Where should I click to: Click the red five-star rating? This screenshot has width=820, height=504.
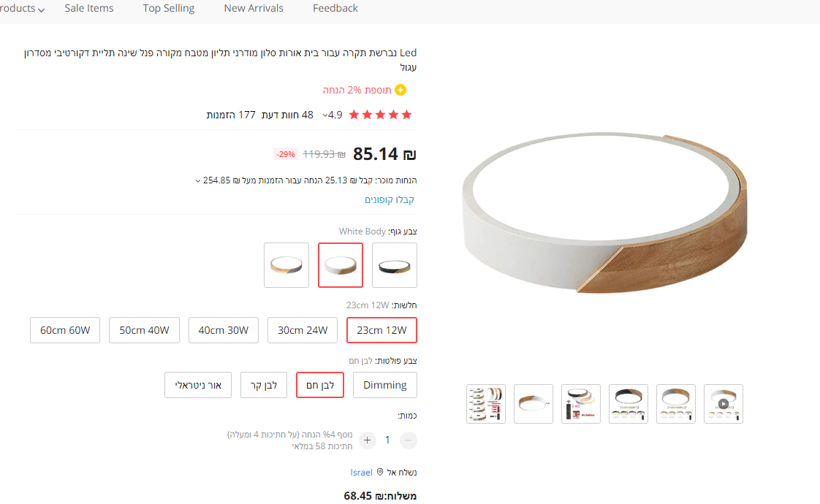(x=380, y=115)
